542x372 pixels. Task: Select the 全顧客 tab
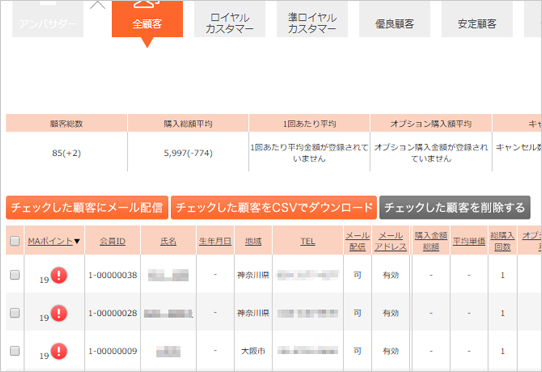[147, 19]
